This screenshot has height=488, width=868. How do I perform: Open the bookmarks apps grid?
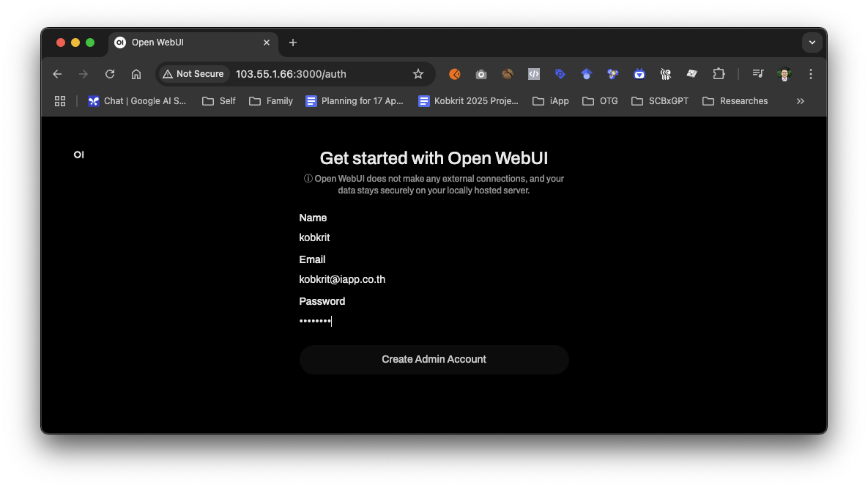point(60,101)
